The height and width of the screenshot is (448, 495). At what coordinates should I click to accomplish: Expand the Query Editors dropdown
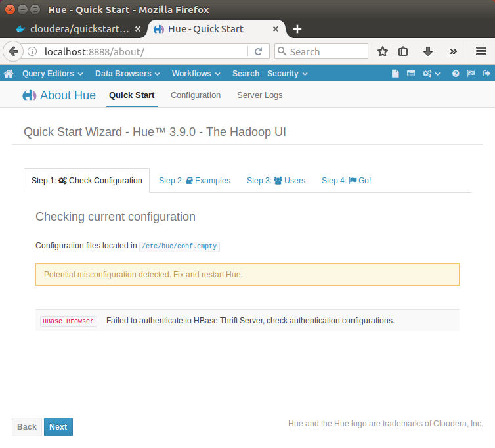point(53,74)
